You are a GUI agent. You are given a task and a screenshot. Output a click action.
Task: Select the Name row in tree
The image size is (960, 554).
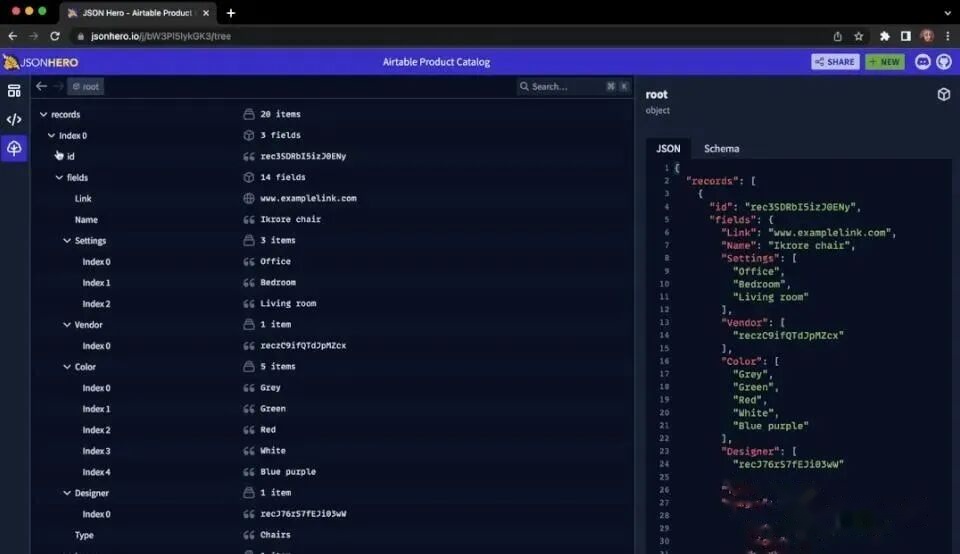(331, 220)
